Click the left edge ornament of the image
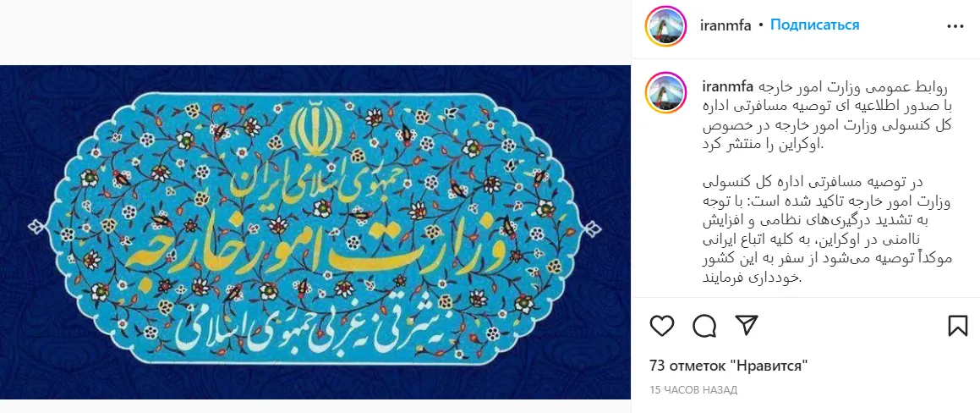 [x=36, y=226]
